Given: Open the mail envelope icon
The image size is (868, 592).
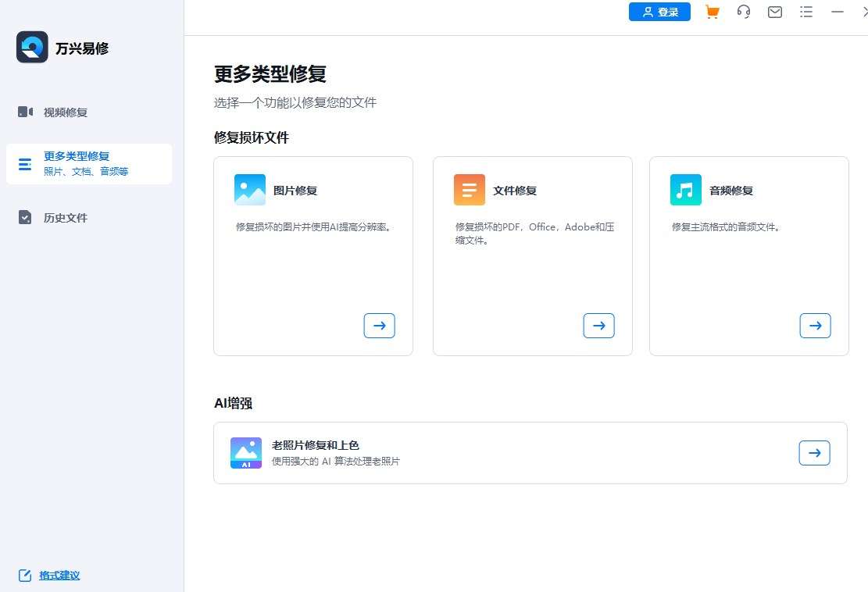Looking at the screenshot, I should [775, 12].
